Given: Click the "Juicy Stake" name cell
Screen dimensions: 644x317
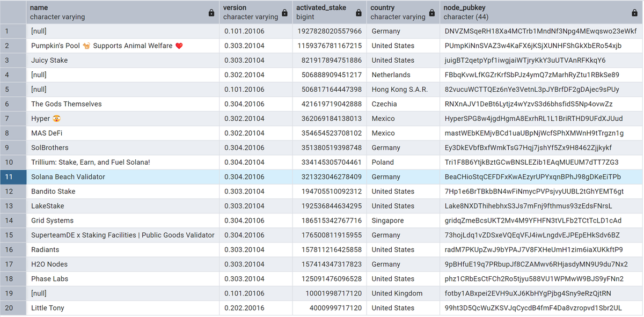Looking at the screenshot, I should (122, 60).
